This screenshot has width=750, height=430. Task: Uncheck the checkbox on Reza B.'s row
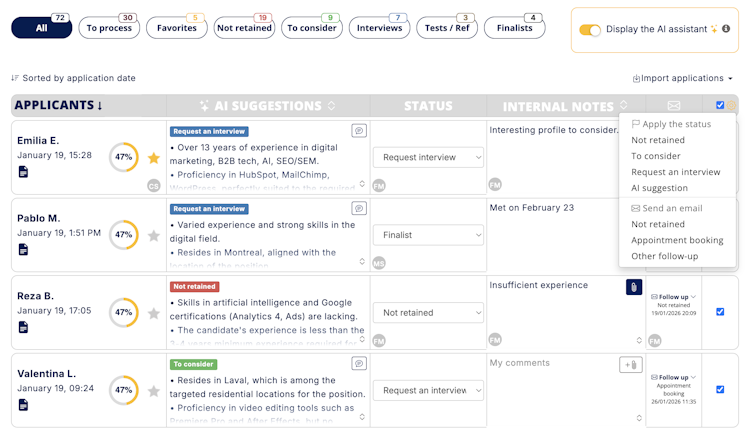720,311
